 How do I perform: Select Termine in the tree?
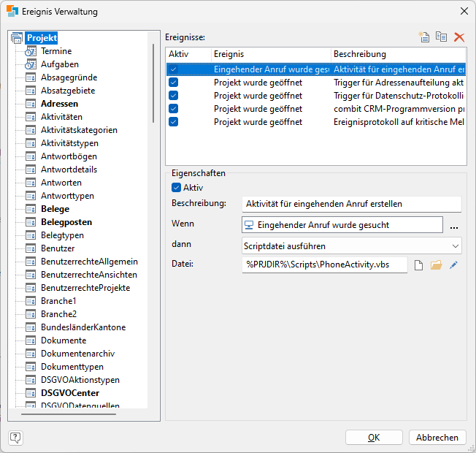tap(56, 51)
